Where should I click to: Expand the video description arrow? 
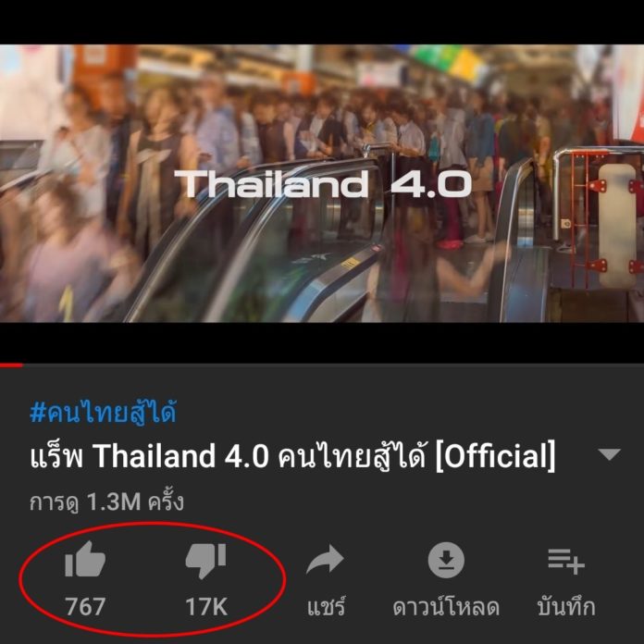tap(609, 454)
